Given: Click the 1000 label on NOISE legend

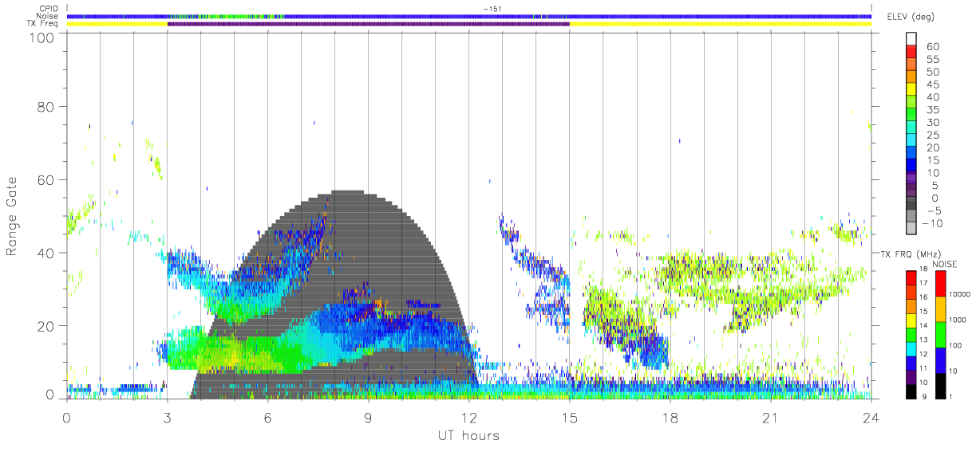Looking at the screenshot, I should (958, 320).
